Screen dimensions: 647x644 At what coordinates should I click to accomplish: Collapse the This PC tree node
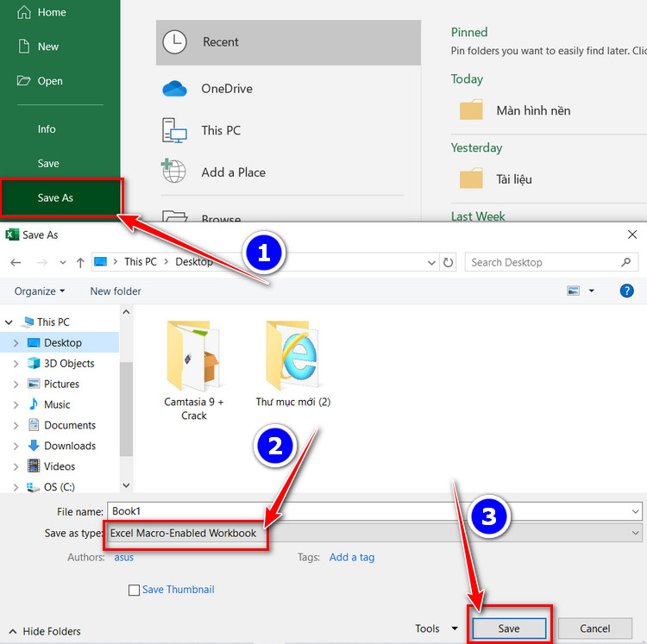point(9,322)
